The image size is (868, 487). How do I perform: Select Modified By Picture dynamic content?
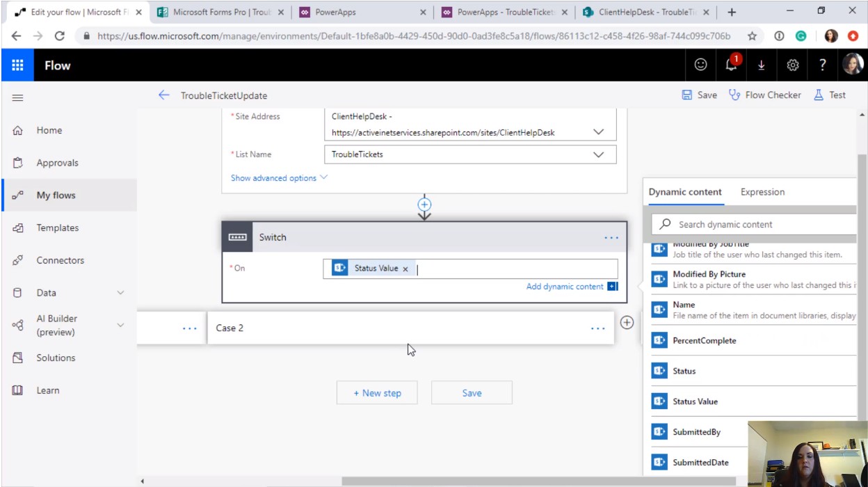point(754,279)
